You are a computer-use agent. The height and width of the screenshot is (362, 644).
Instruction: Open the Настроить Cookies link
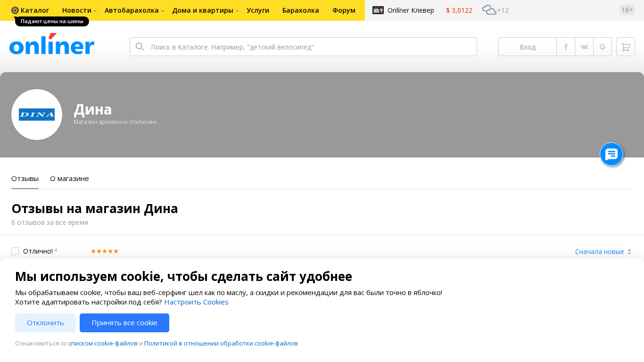196,302
